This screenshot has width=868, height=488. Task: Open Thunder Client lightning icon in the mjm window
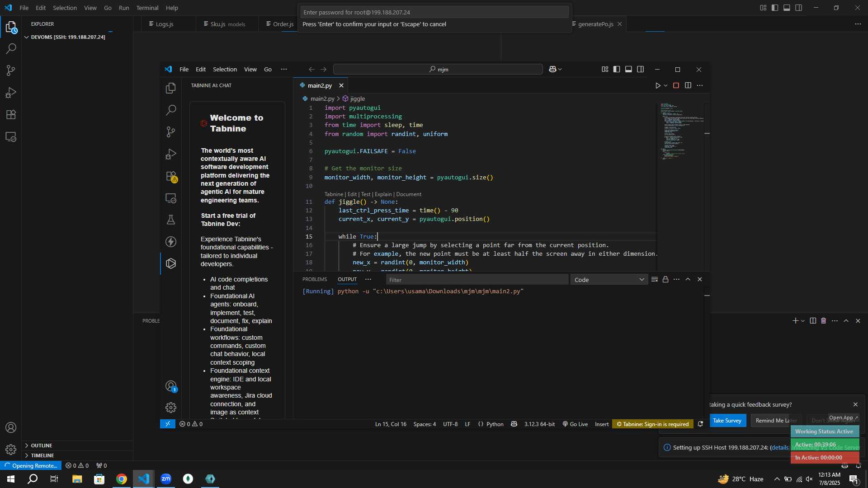tap(171, 242)
